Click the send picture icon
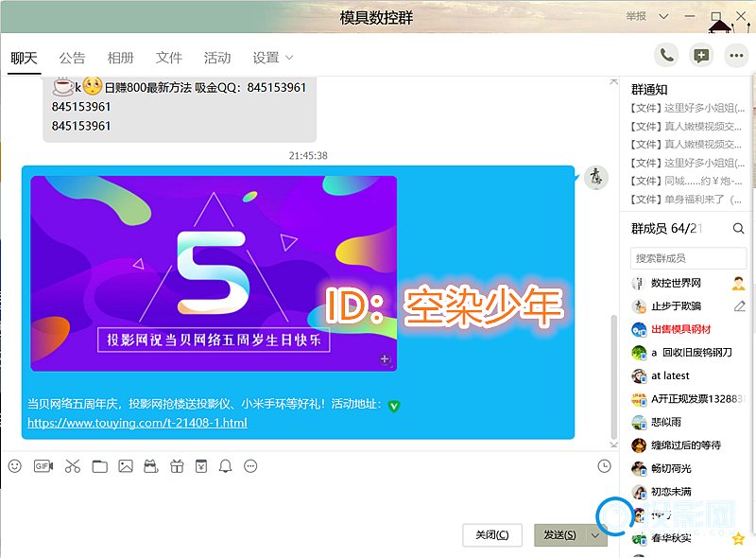 [126, 466]
